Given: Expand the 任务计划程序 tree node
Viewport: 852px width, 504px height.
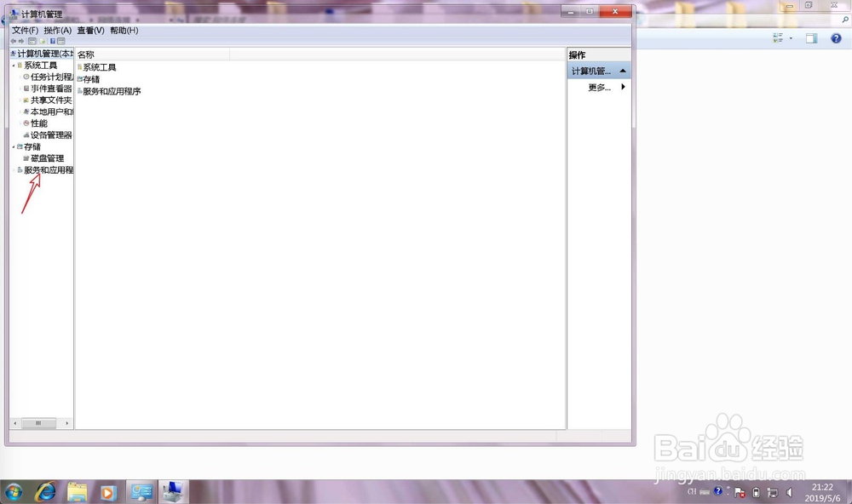Looking at the screenshot, I should [x=20, y=77].
